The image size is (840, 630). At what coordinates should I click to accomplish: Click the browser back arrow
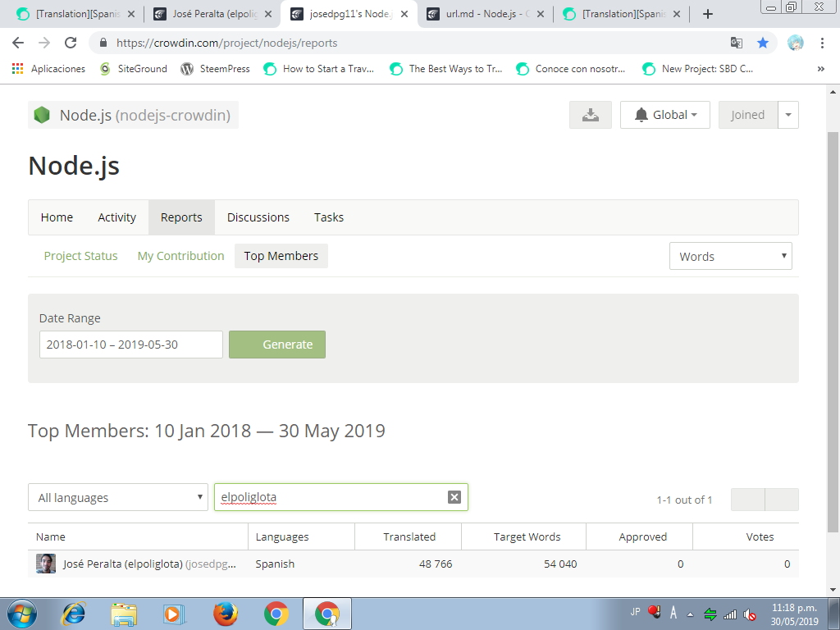(18, 43)
